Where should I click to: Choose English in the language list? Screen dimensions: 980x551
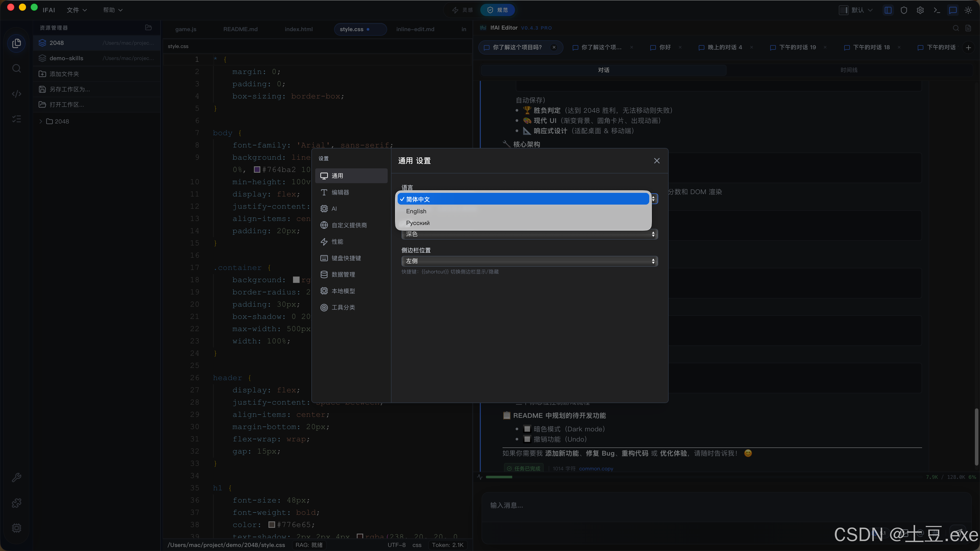523,211
